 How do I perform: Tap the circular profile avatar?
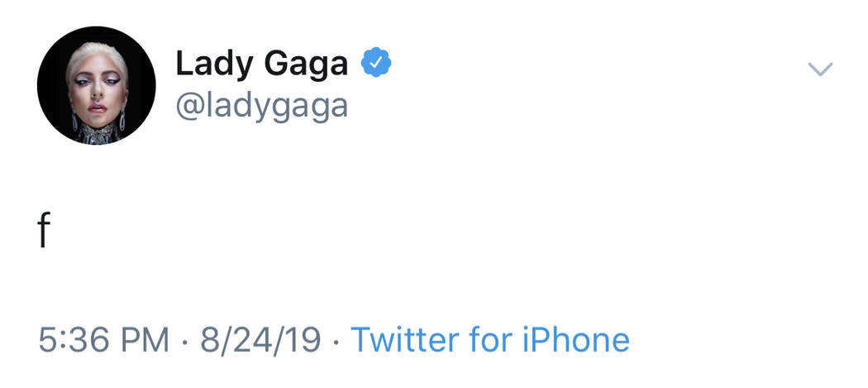point(96,85)
